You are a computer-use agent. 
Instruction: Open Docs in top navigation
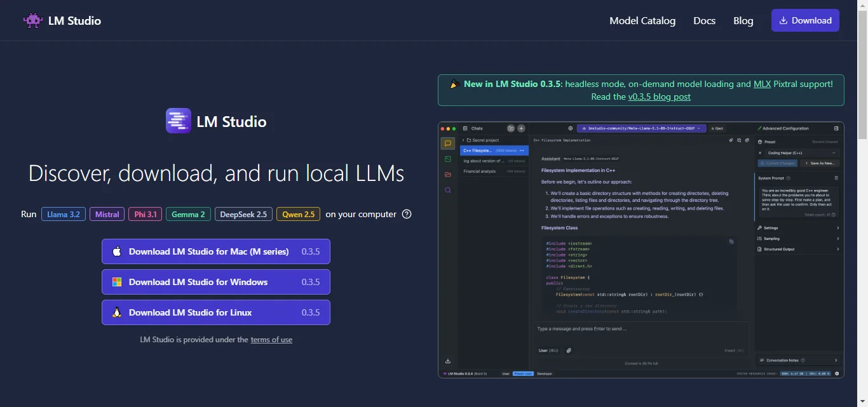(704, 20)
